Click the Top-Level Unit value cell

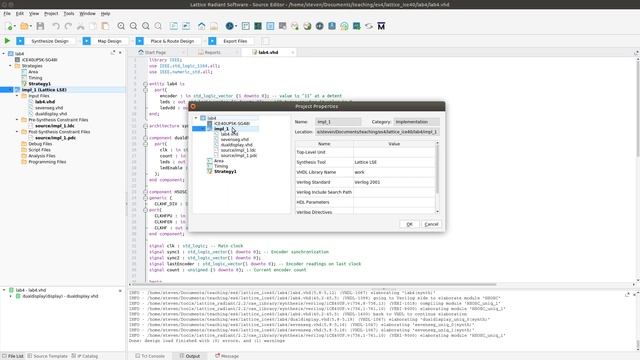pos(394,152)
